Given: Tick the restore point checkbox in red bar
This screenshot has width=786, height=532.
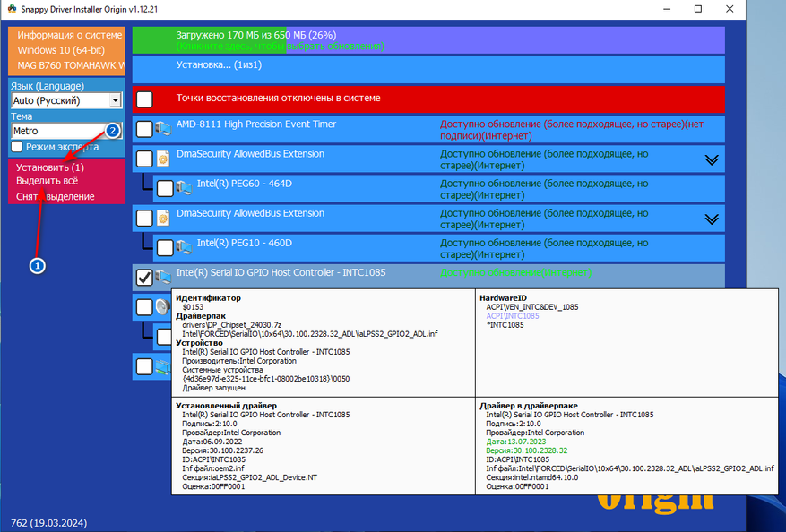Looking at the screenshot, I should click(x=144, y=99).
